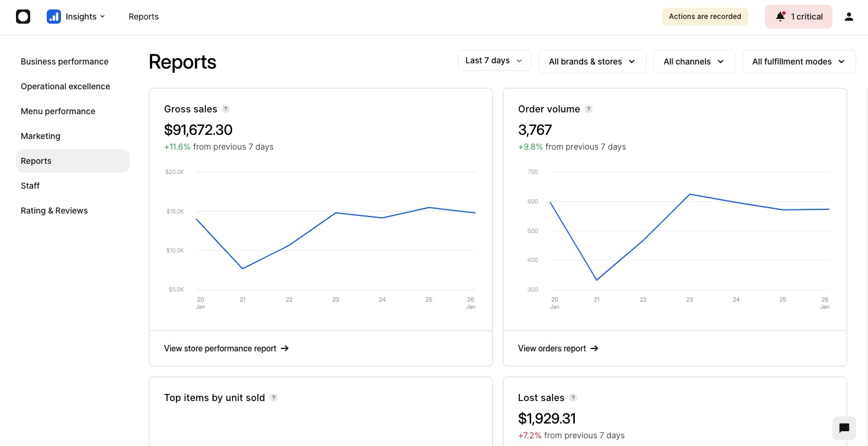Click Gross sales help question icon

pos(226,109)
